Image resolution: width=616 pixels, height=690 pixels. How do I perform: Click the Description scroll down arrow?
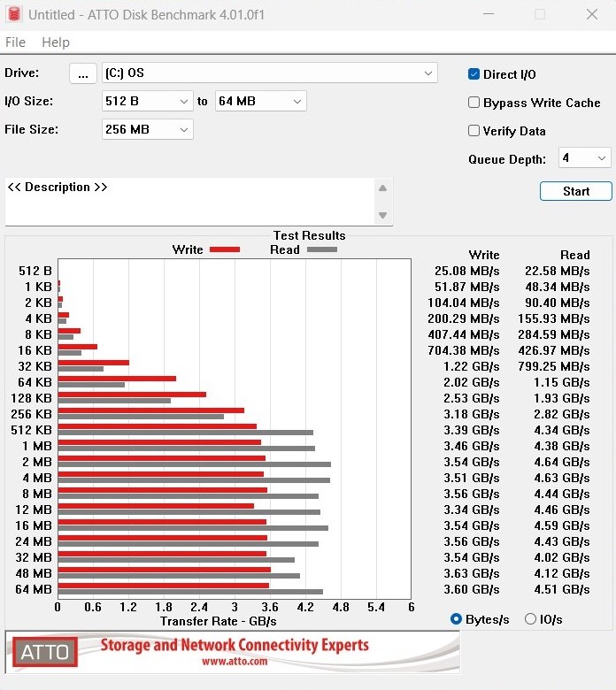pos(382,215)
